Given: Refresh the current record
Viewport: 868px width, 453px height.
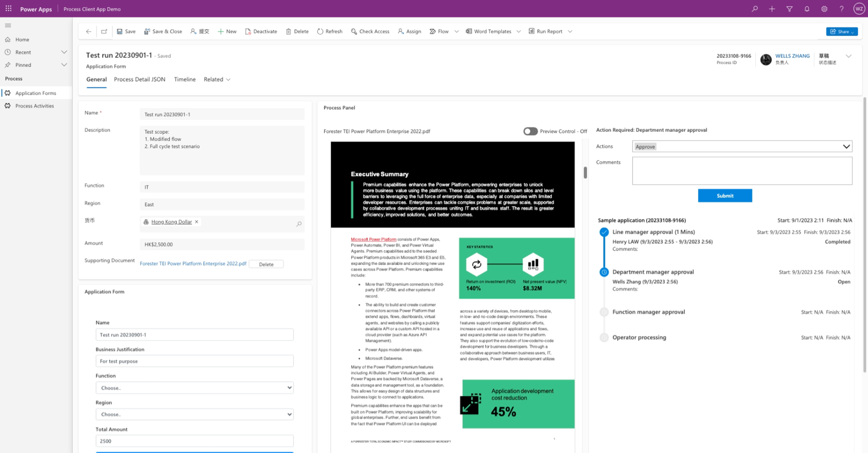Looking at the screenshot, I should point(330,31).
